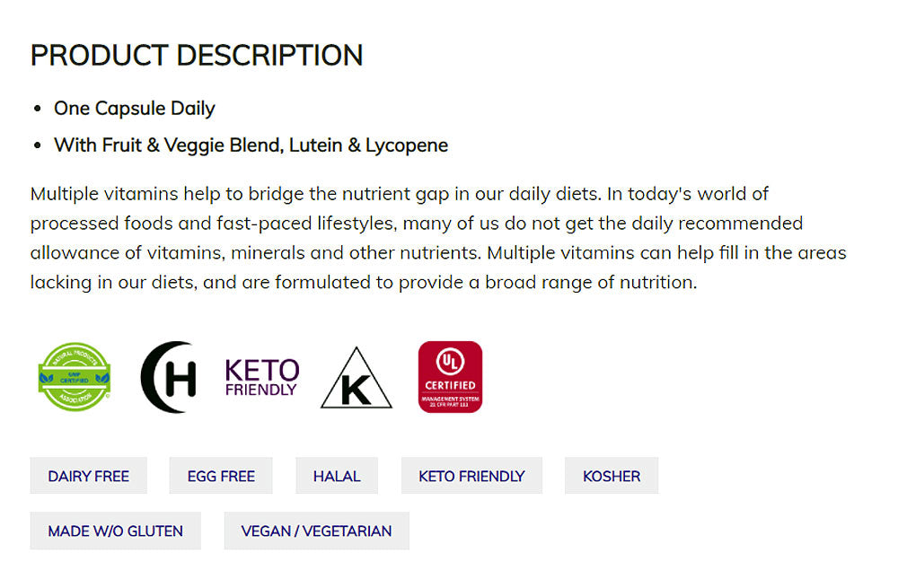
Task: Click the 'One Capsule Daily' bullet text
Action: pos(135,109)
